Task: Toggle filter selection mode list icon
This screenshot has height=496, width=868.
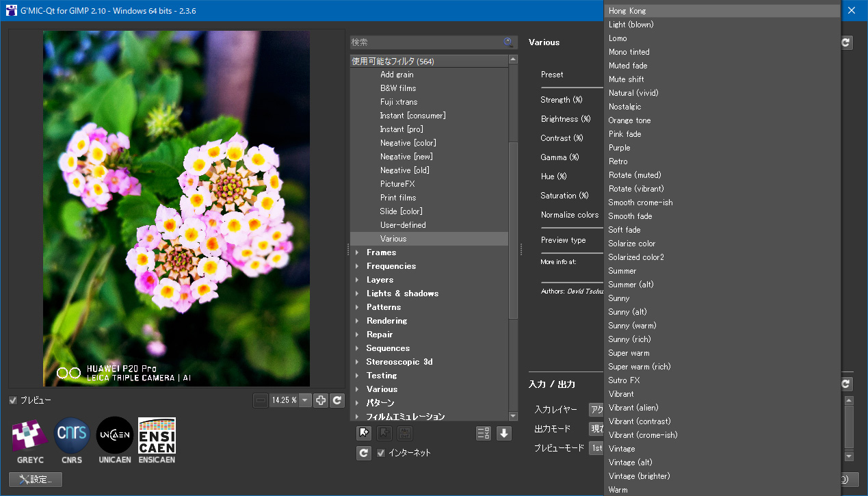Action: point(484,433)
